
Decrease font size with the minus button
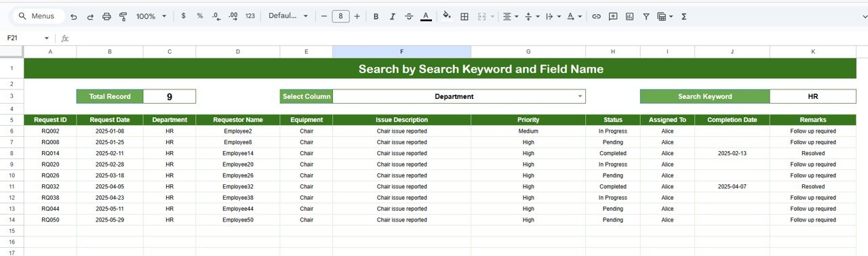click(x=324, y=16)
